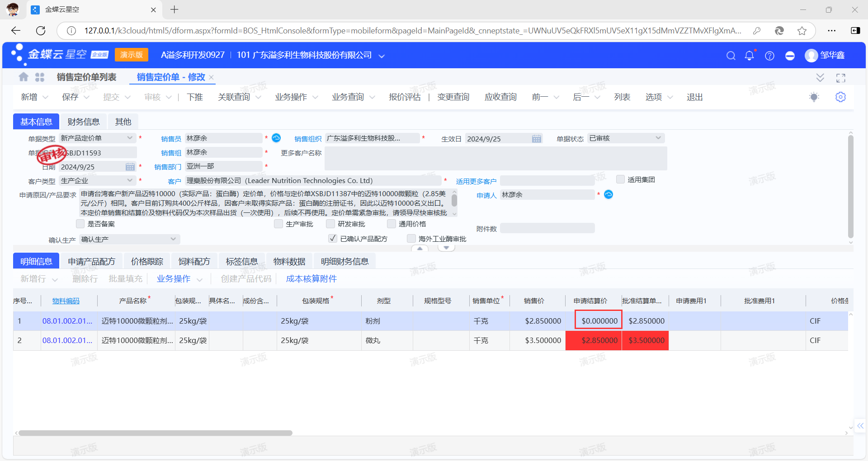Click the user avatar icon
The height and width of the screenshot is (461, 868).
[x=811, y=56]
